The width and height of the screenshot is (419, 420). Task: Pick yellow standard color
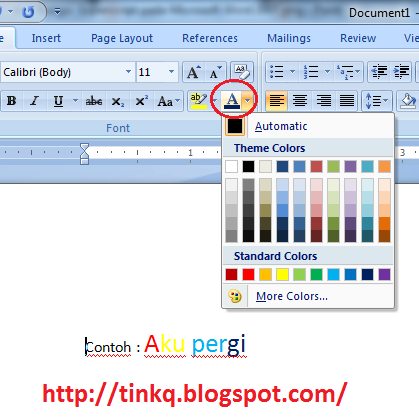pyautogui.click(x=282, y=275)
